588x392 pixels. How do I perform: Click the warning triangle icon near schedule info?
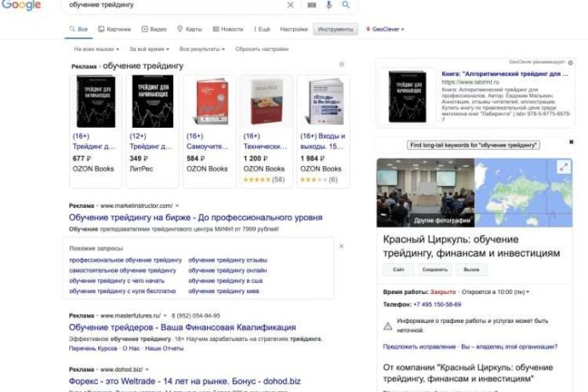click(x=388, y=326)
